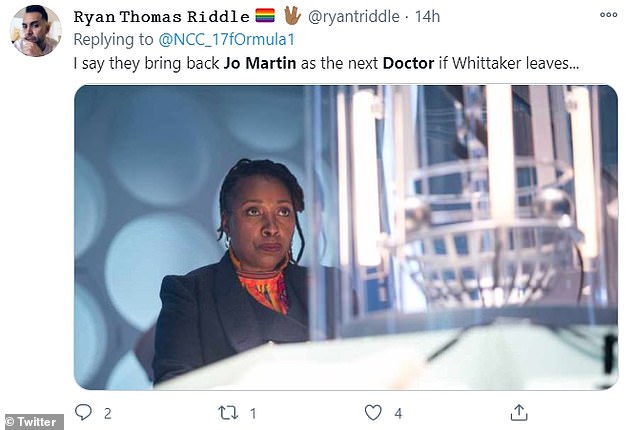Retweet this post using the retweet icon
The height and width of the screenshot is (430, 634).
tap(228, 413)
